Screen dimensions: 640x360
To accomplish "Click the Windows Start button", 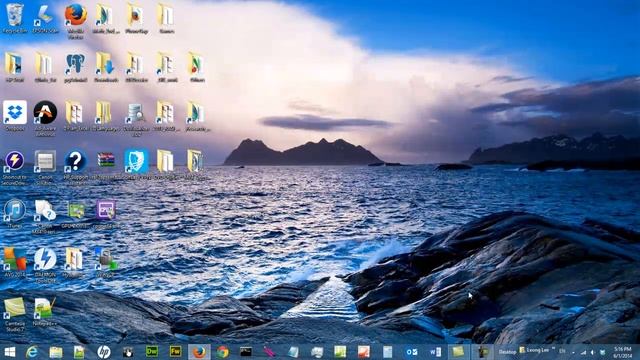I will tap(9, 352).
